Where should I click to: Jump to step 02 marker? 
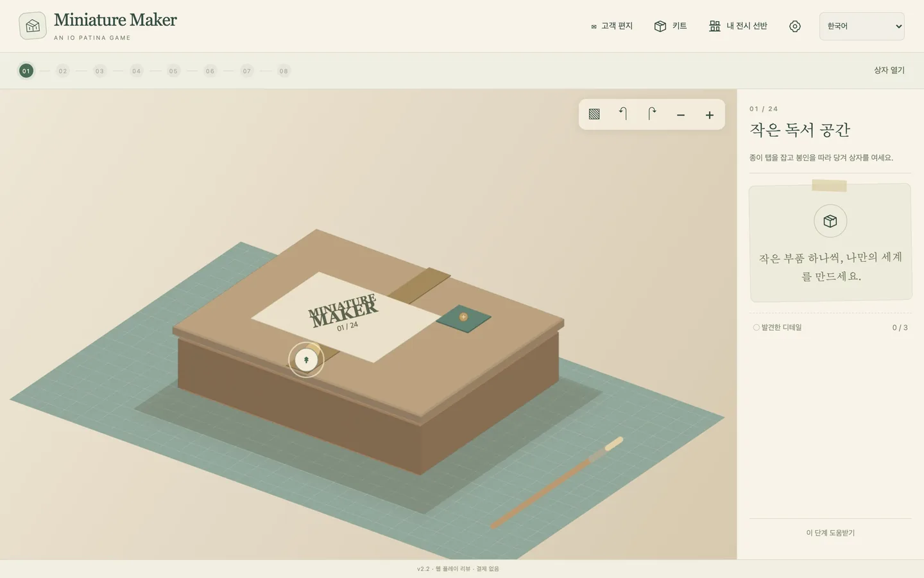tap(63, 71)
